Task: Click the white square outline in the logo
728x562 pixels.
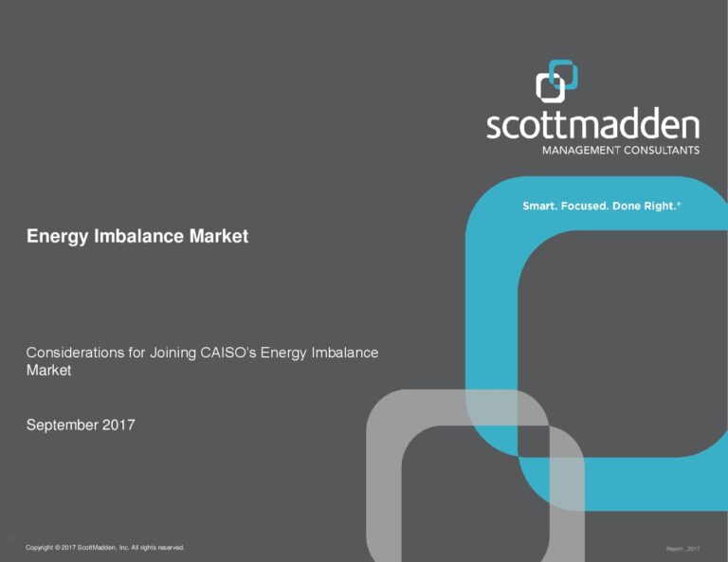Action: point(549,87)
